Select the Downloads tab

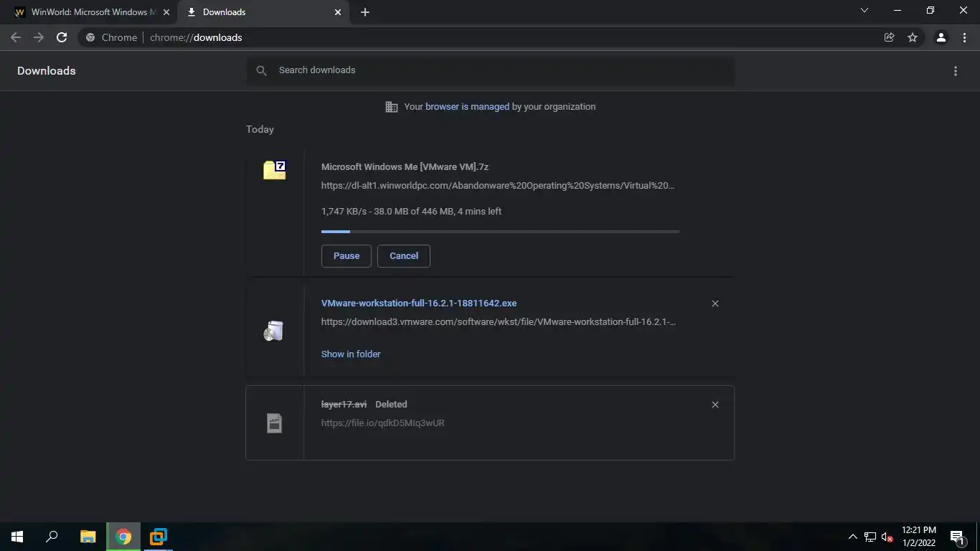264,12
